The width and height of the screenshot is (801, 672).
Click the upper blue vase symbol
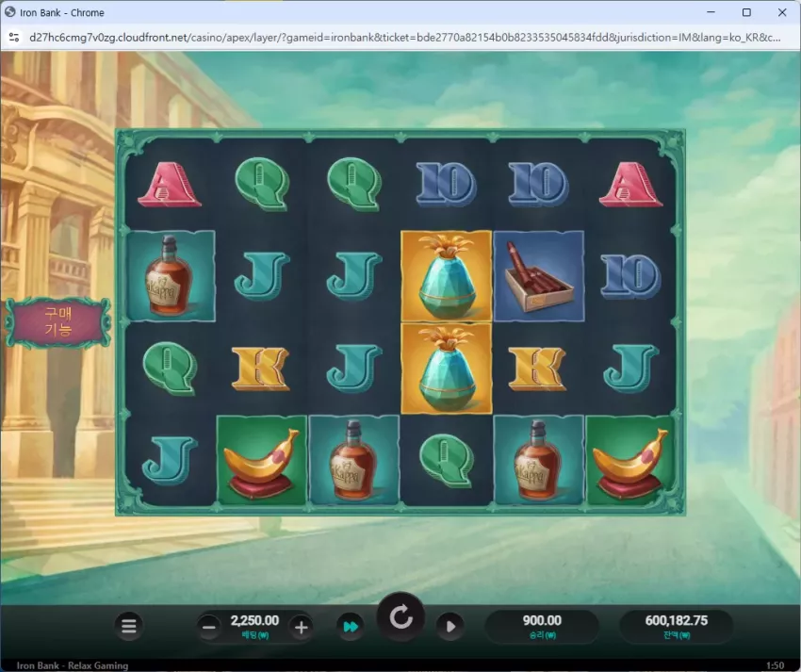pos(446,276)
